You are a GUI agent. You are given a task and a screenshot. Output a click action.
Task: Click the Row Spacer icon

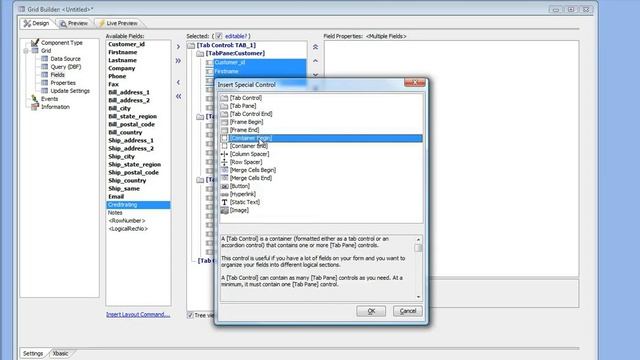tap(224, 162)
